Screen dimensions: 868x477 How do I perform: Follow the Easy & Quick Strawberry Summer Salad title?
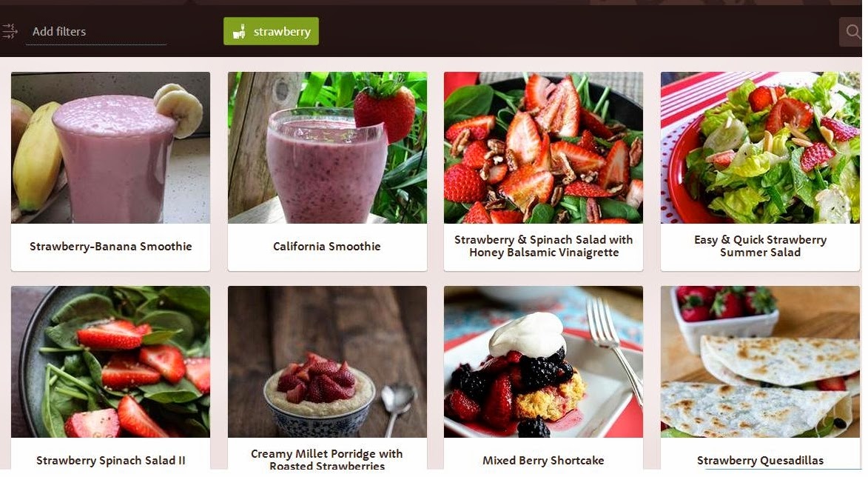(x=760, y=246)
